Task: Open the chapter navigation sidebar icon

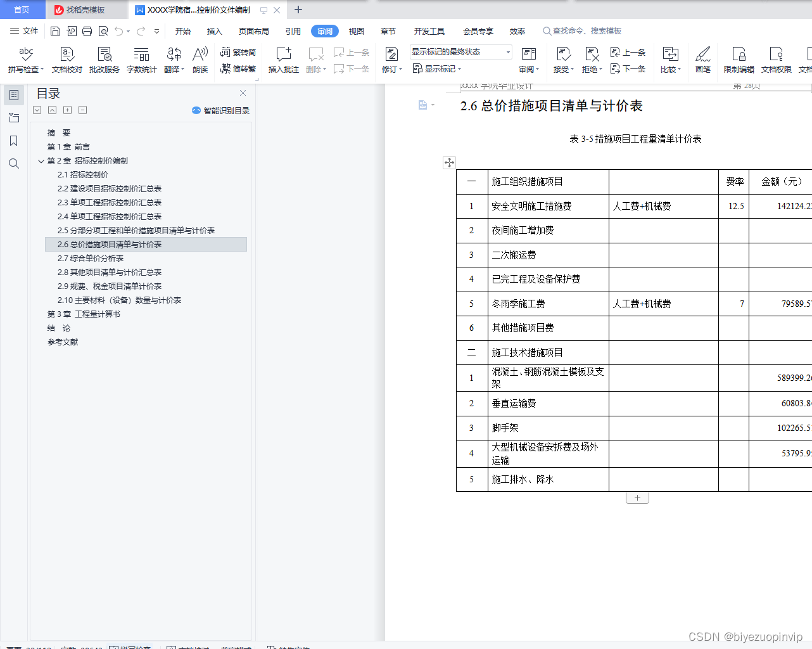Action: 14,118
